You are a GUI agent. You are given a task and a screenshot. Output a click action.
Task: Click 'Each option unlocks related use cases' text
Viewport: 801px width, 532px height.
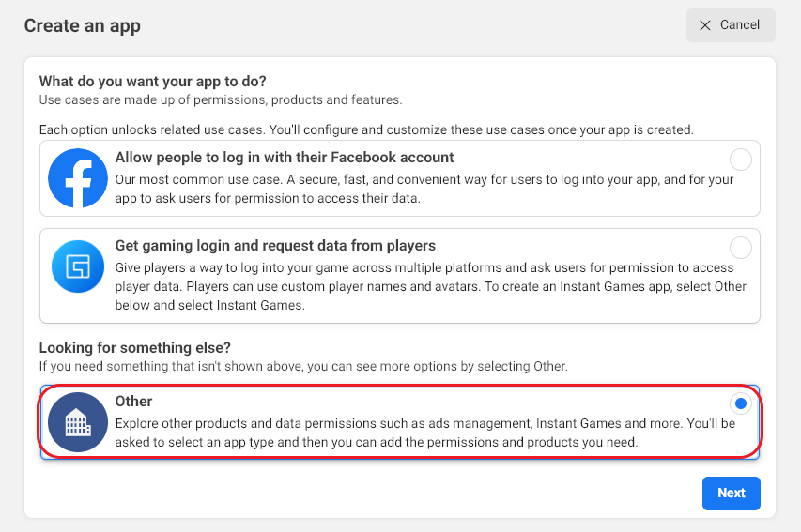(366, 129)
